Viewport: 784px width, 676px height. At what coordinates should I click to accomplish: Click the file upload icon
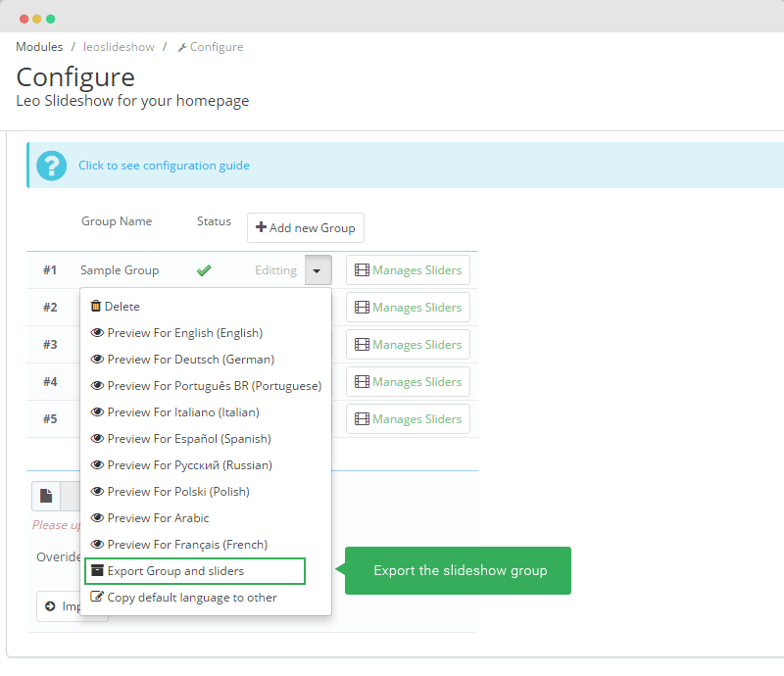point(46,496)
